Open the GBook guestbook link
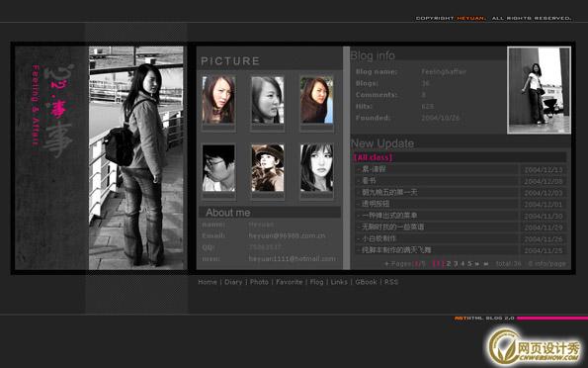 point(366,282)
